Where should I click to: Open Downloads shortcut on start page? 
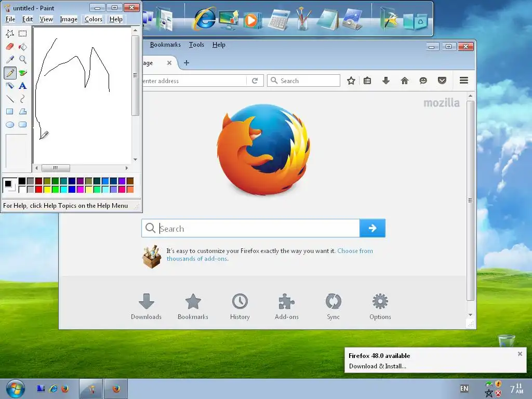(146, 307)
